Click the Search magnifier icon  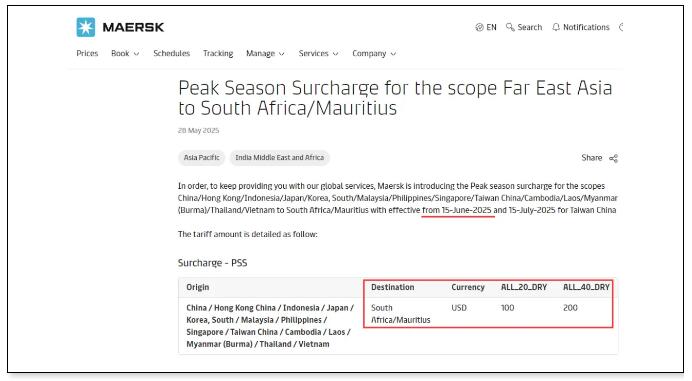tap(510, 27)
